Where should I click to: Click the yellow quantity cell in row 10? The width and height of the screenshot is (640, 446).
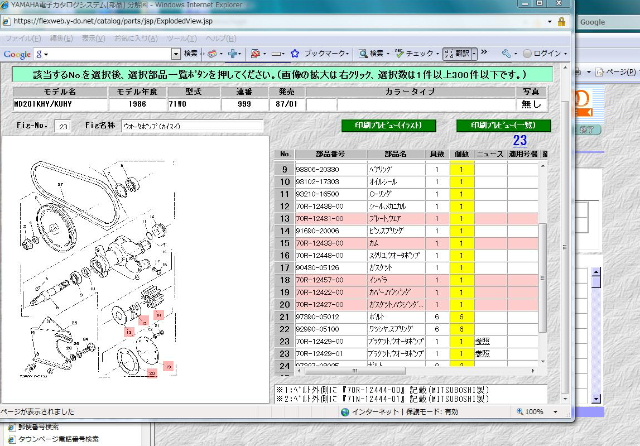(462, 182)
